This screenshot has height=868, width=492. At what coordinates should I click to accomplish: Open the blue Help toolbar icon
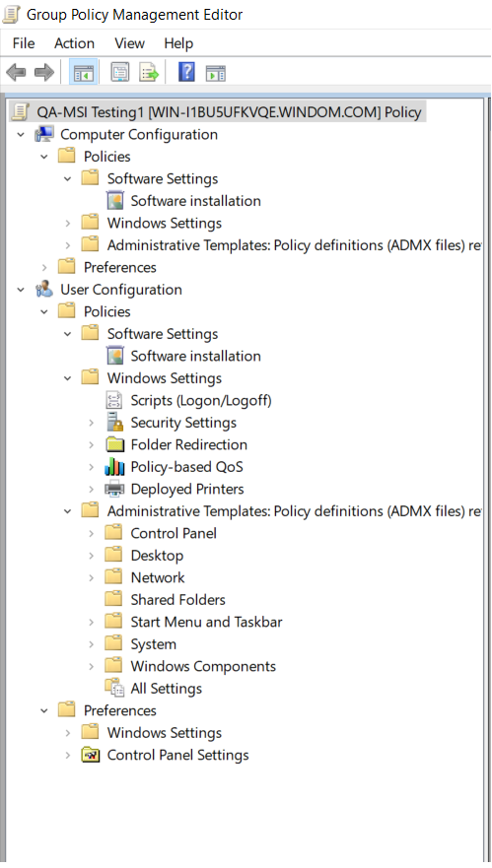point(186,72)
